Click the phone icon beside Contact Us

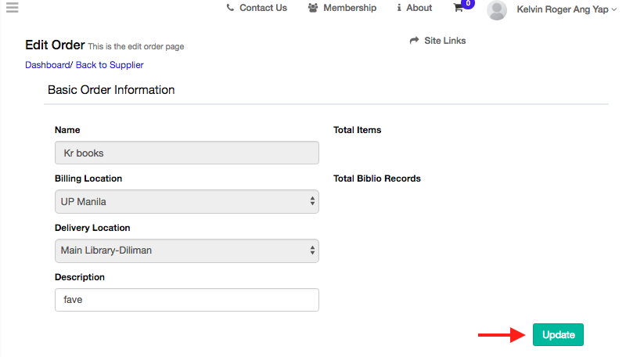[x=230, y=8]
